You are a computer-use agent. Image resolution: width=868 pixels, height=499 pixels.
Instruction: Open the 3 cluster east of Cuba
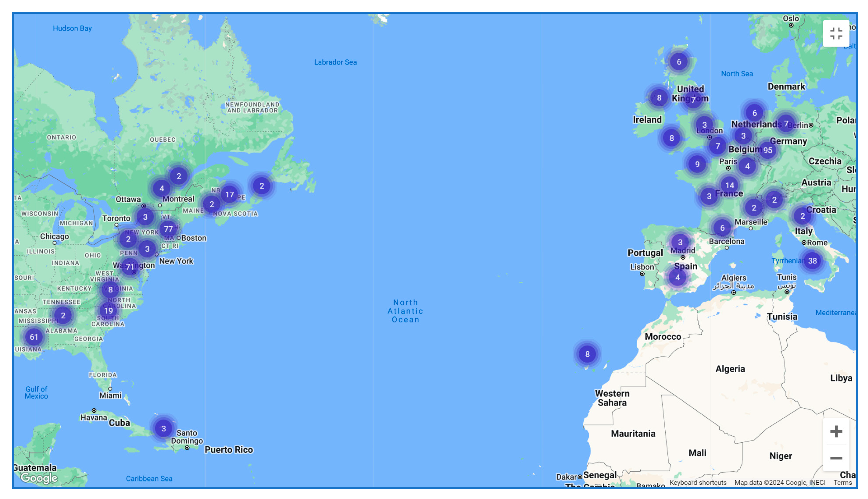click(x=164, y=428)
